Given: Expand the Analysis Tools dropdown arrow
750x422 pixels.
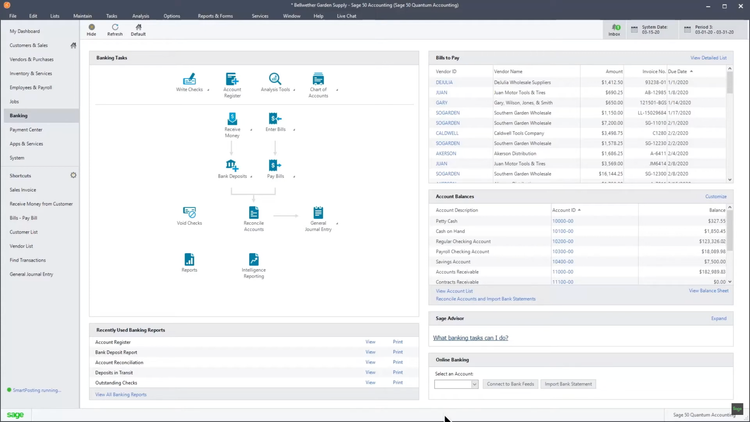Looking at the screenshot, I should click(x=294, y=90).
